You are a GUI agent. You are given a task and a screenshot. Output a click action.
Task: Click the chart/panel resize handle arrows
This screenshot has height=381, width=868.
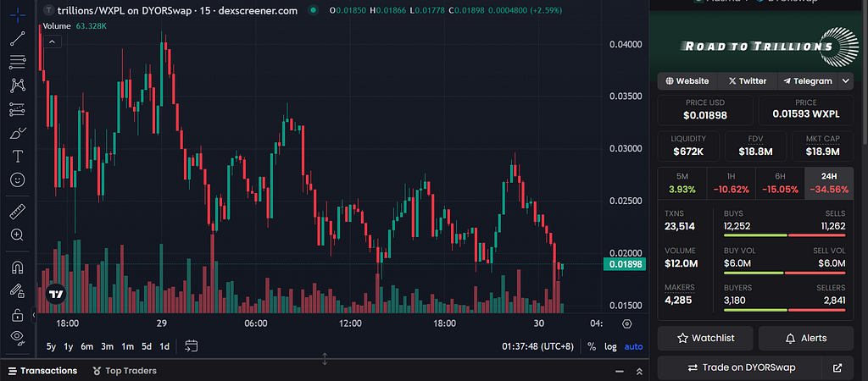tap(325, 359)
